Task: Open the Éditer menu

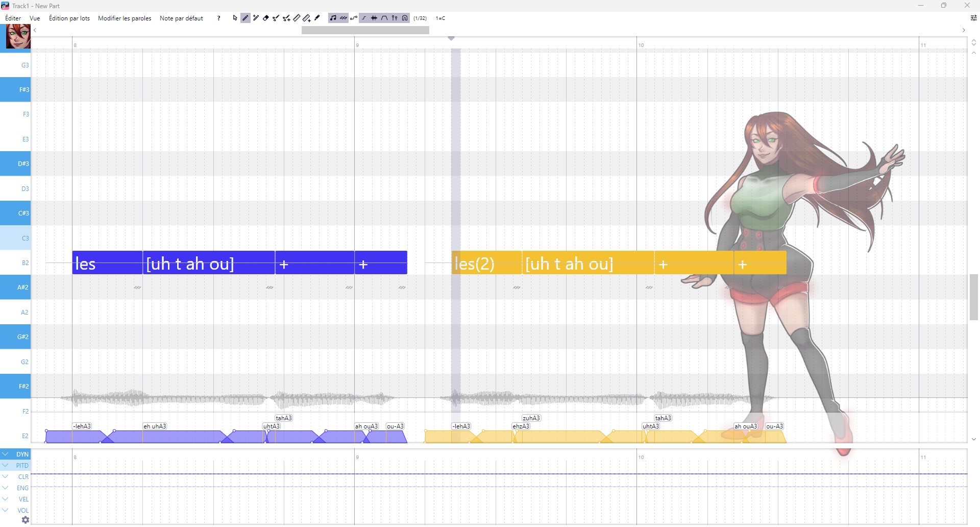Action: click(x=13, y=18)
